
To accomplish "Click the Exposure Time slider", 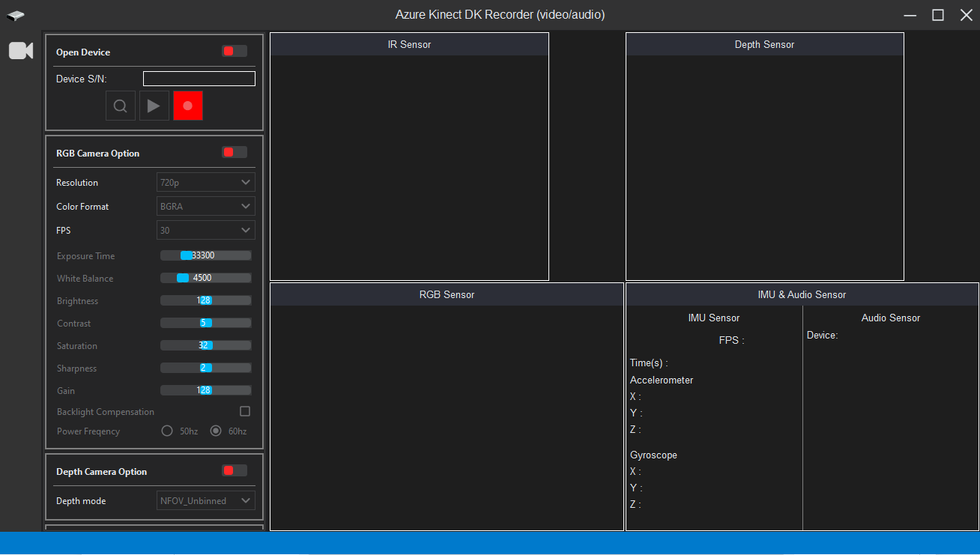I will [205, 255].
